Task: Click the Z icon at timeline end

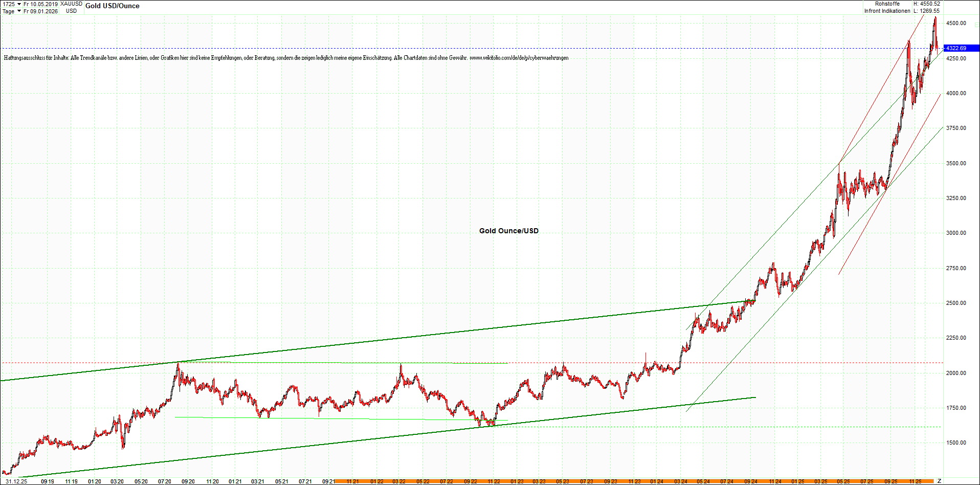Action: coord(939,481)
